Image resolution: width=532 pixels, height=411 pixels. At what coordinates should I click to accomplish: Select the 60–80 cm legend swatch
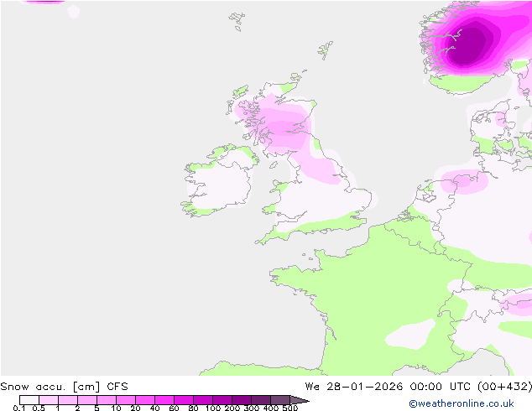point(184,400)
